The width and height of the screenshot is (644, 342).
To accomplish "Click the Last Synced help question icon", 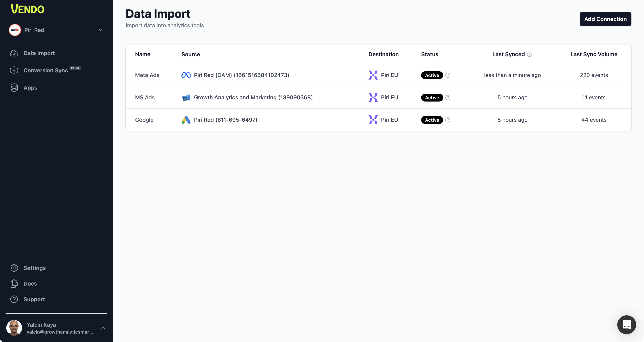I will point(529,54).
